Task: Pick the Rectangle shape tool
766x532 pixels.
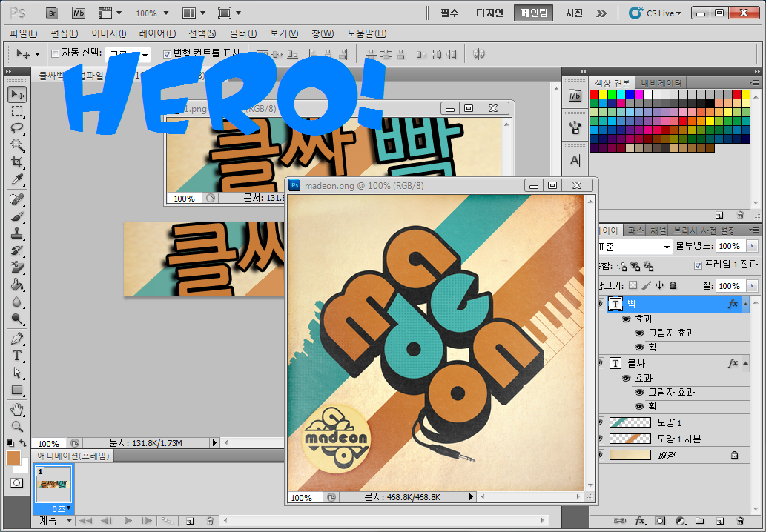Action: (x=17, y=390)
